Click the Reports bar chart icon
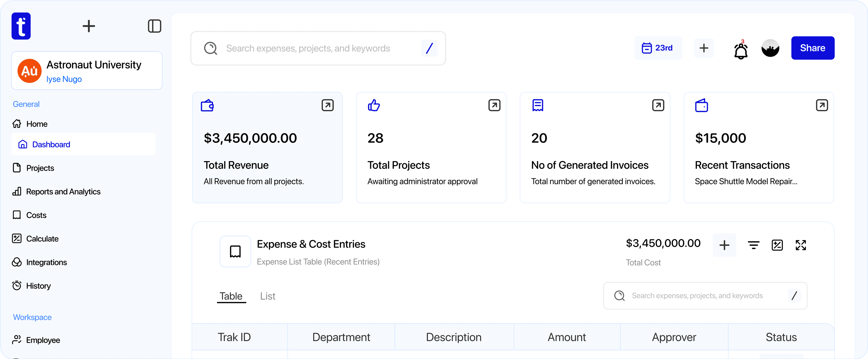Image resolution: width=868 pixels, height=359 pixels. (x=17, y=191)
